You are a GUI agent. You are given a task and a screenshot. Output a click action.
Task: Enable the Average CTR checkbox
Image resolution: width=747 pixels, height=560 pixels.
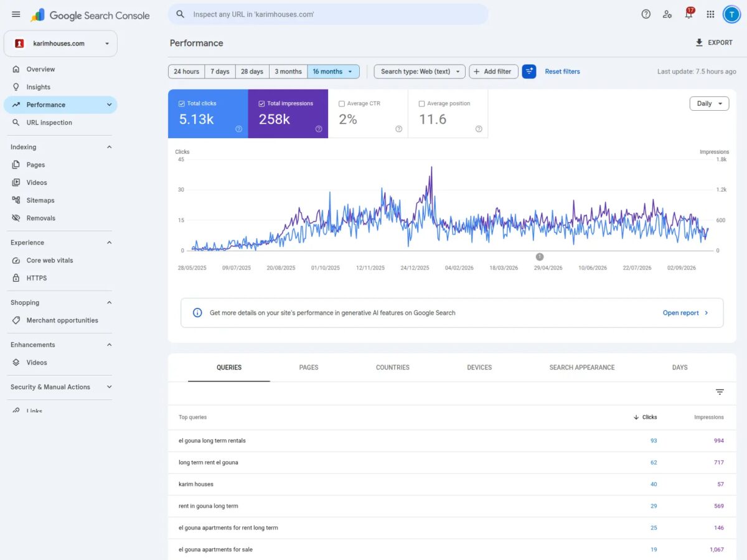tap(342, 104)
